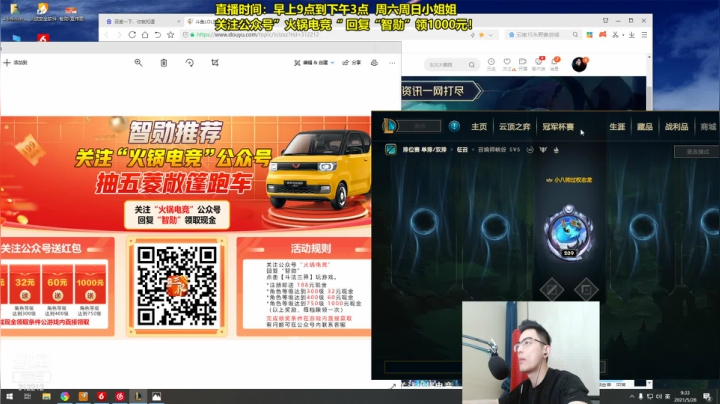Print the image via the printer icon
The image size is (720, 404).
tap(374, 63)
